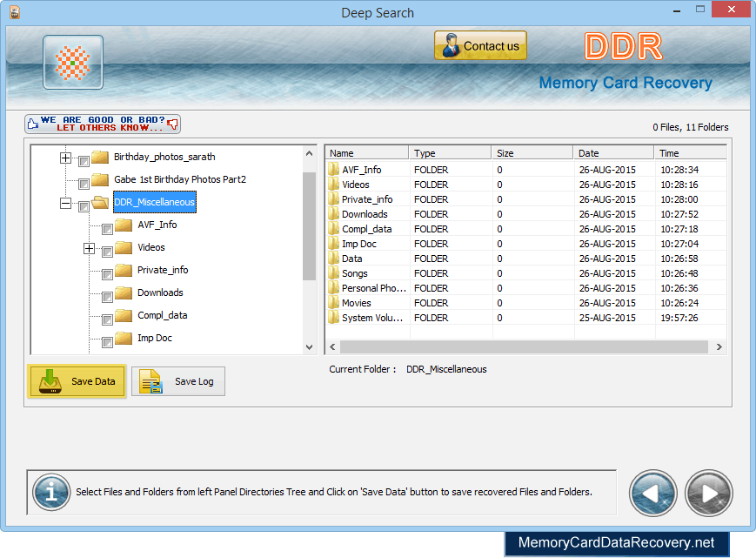Click the Save Data button label
This screenshot has height=558, width=756.
[x=93, y=381]
